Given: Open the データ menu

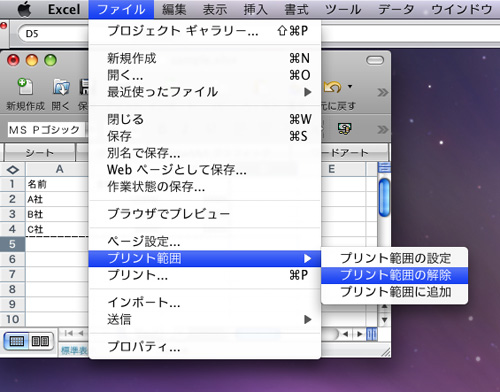Looking at the screenshot, I should [396, 9].
